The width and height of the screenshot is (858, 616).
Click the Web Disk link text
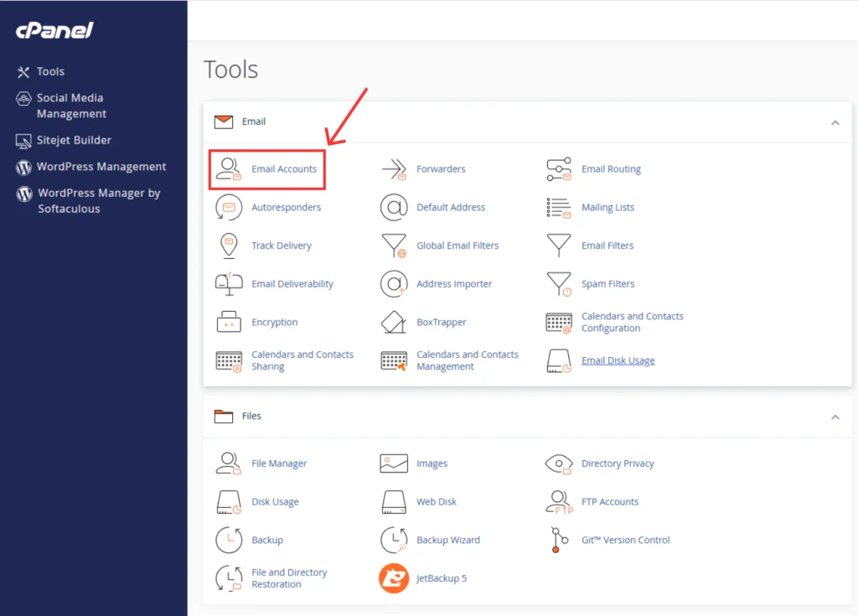[x=436, y=502]
